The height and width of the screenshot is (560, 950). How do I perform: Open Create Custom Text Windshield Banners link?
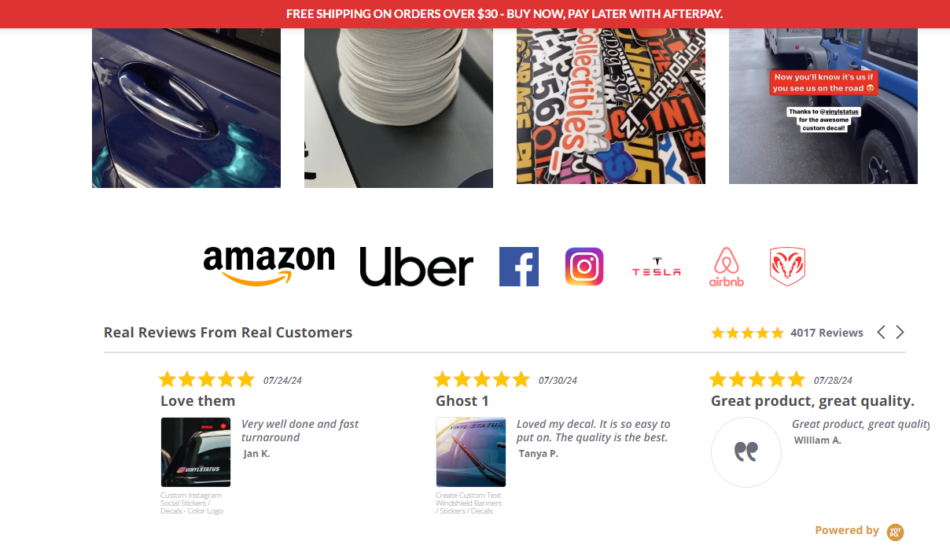[469, 503]
